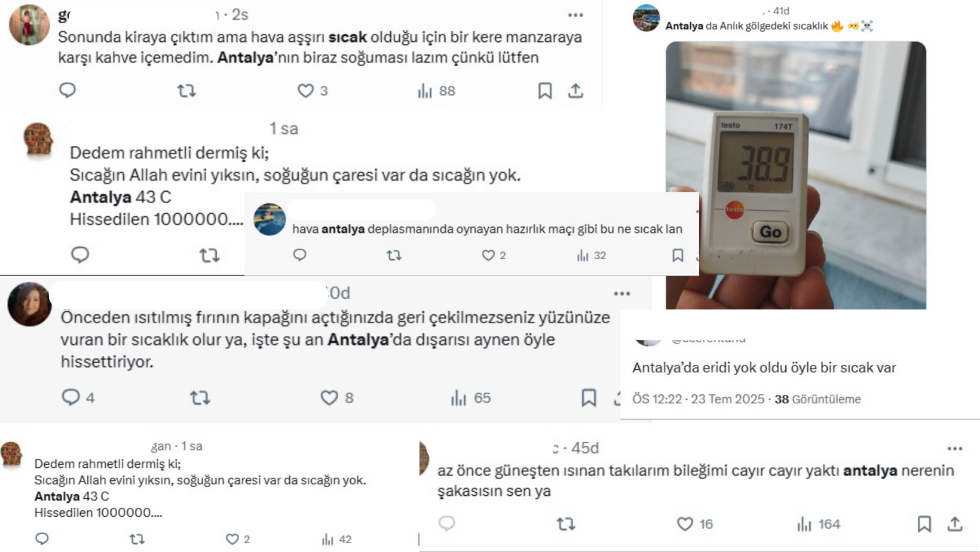Open the thermometer photo showing 38.9
The height and width of the screenshot is (552, 980).
[x=796, y=175]
